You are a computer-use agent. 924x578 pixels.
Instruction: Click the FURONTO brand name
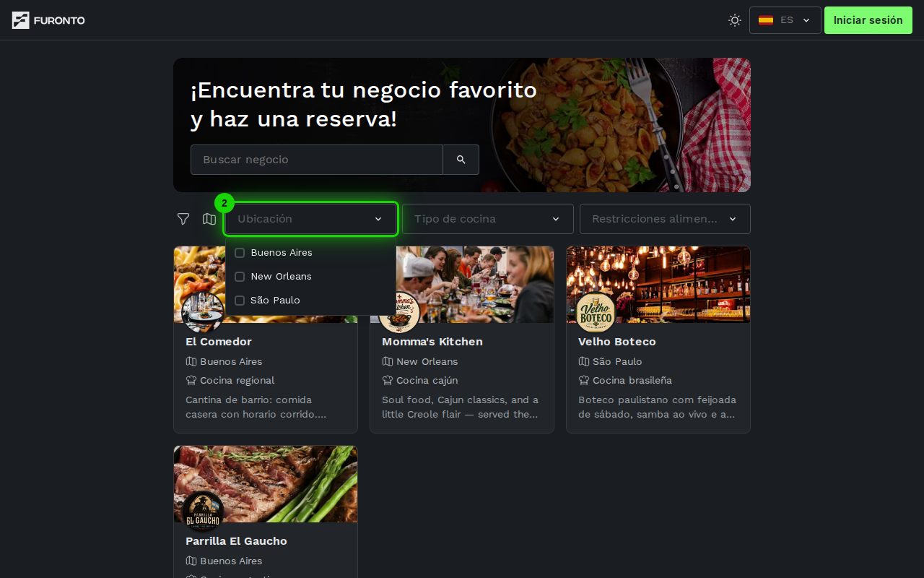(59, 20)
